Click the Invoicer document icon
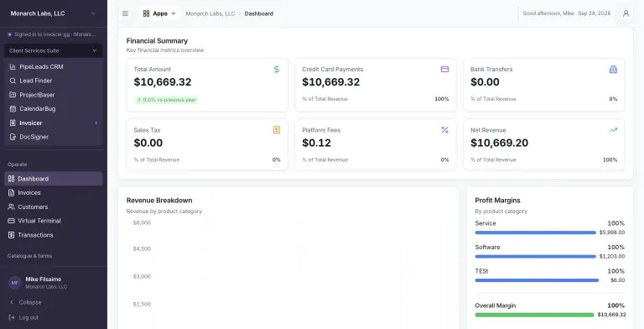 point(13,123)
